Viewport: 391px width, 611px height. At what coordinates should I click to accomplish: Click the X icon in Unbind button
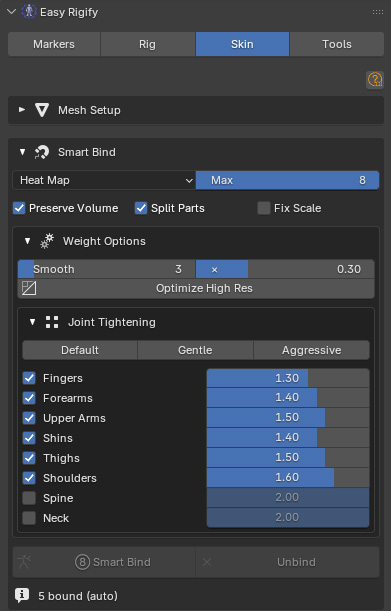coord(207,562)
